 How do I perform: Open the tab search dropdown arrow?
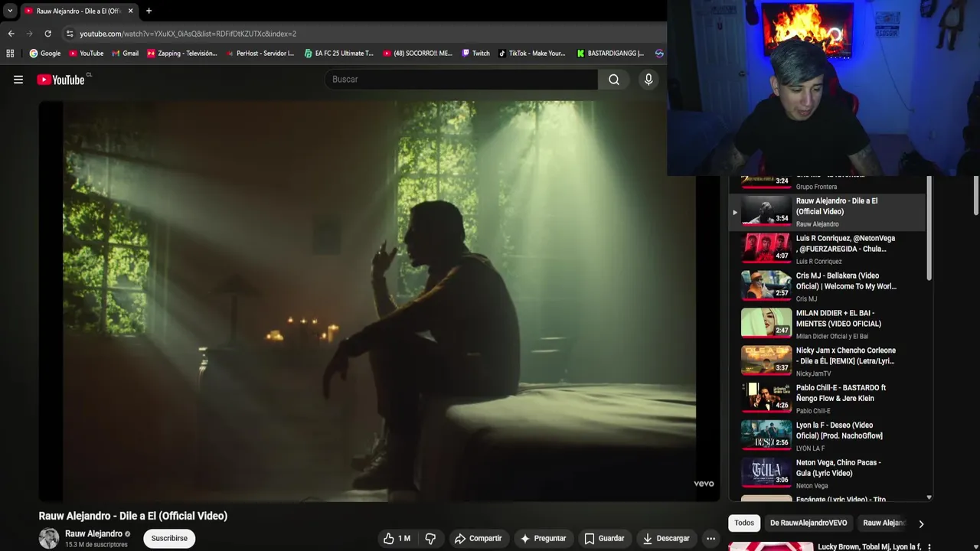[x=10, y=11]
